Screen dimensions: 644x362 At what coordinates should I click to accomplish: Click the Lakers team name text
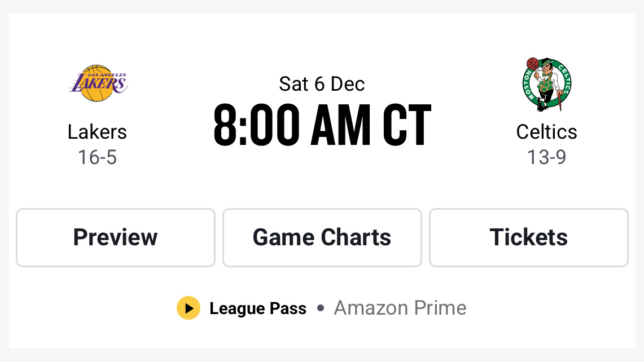(97, 132)
